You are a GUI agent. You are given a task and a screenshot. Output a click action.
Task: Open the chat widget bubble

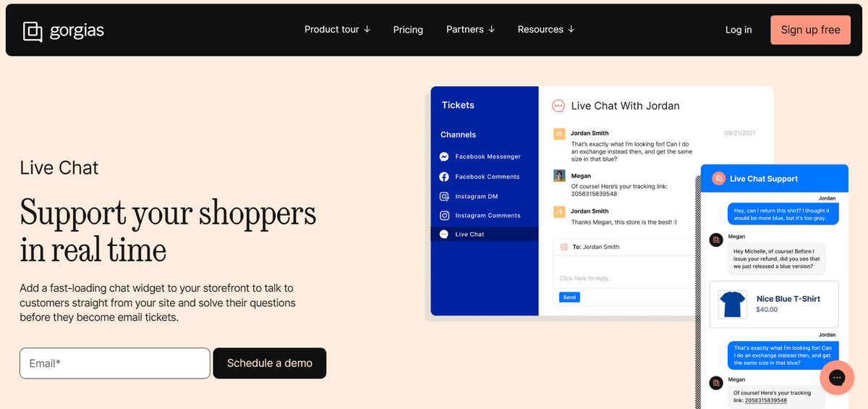837,378
